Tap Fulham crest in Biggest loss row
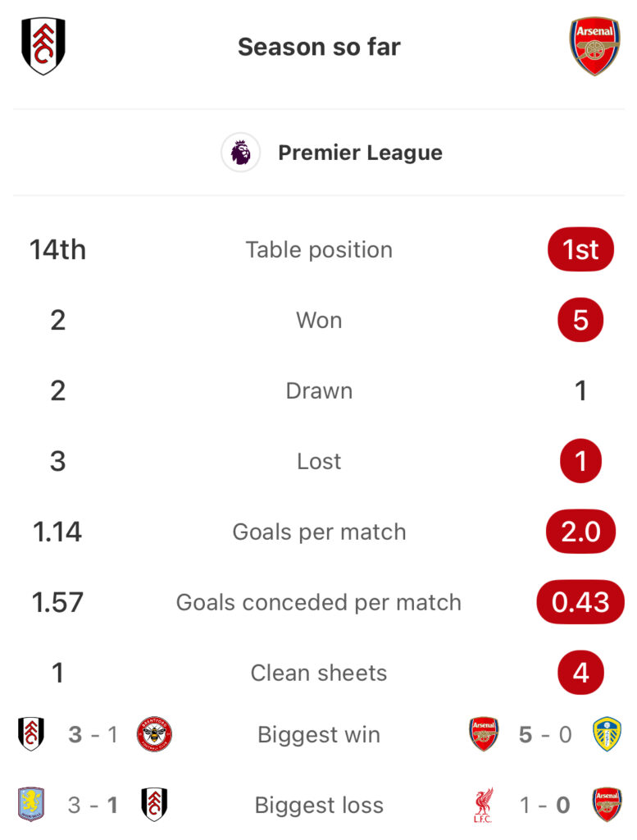This screenshot has height=840, width=637. click(x=154, y=805)
